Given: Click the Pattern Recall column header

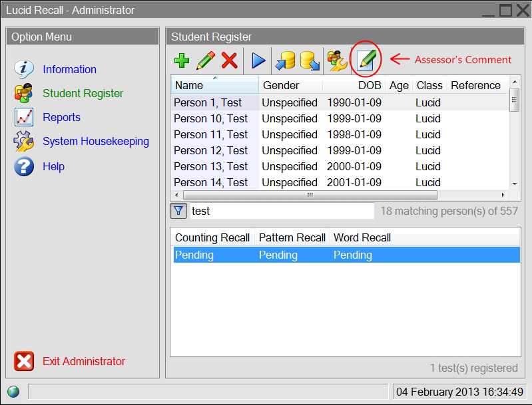Looking at the screenshot, I should pos(292,237).
